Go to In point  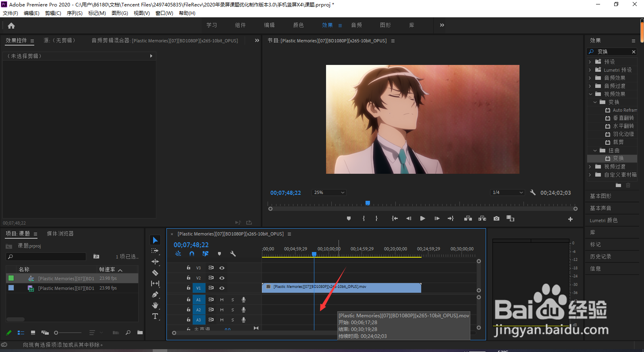click(395, 219)
